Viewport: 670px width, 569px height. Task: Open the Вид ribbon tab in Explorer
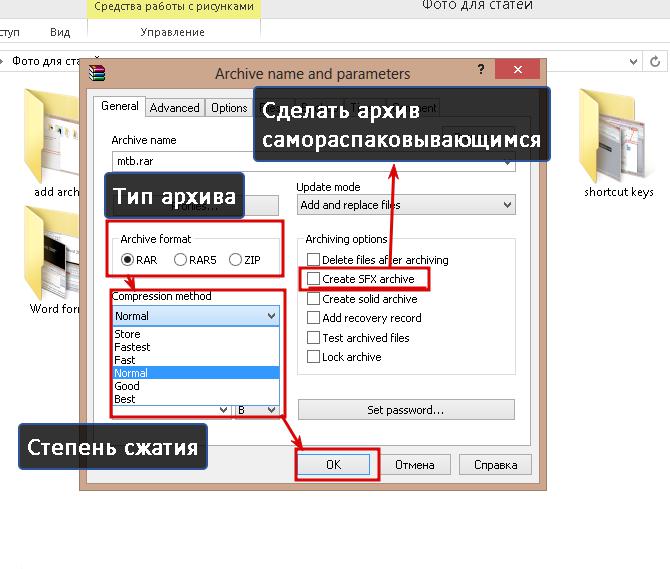click(x=60, y=32)
